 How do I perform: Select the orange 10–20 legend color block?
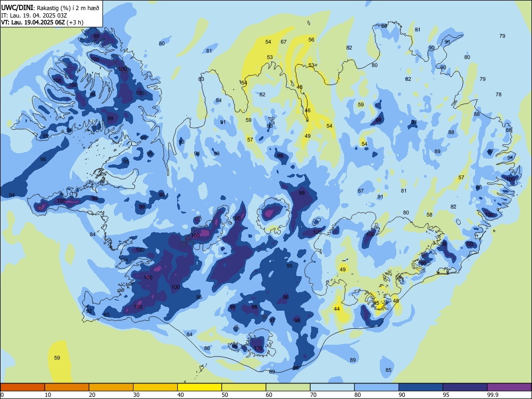(x=67, y=387)
